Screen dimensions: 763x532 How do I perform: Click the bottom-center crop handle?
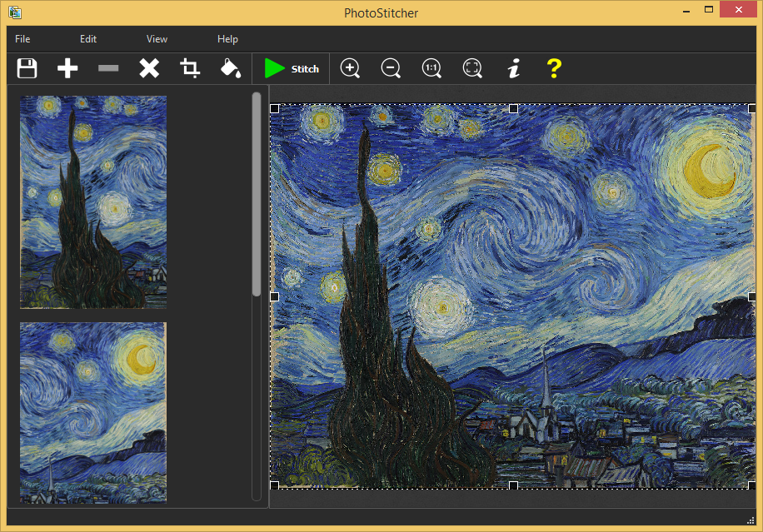(513, 485)
